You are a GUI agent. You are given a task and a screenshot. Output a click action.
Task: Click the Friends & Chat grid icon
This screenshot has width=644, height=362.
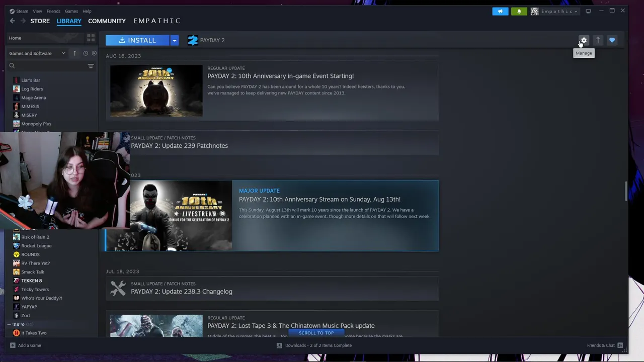click(620, 345)
